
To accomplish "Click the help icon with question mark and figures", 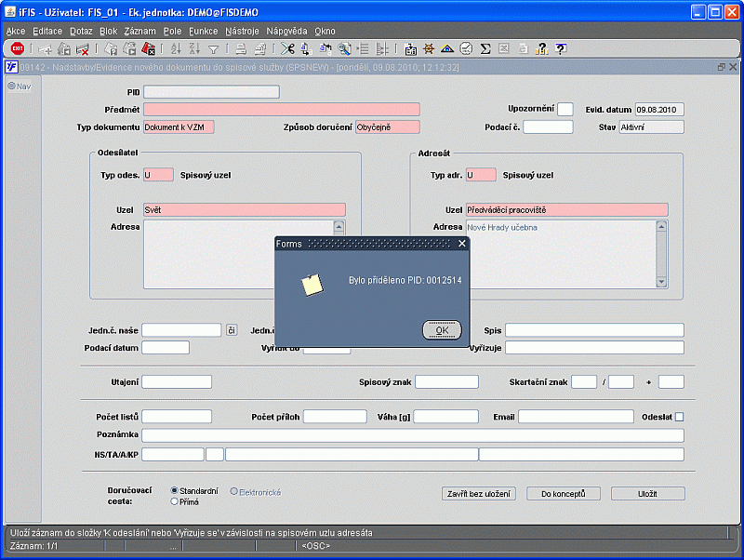I will (541, 49).
